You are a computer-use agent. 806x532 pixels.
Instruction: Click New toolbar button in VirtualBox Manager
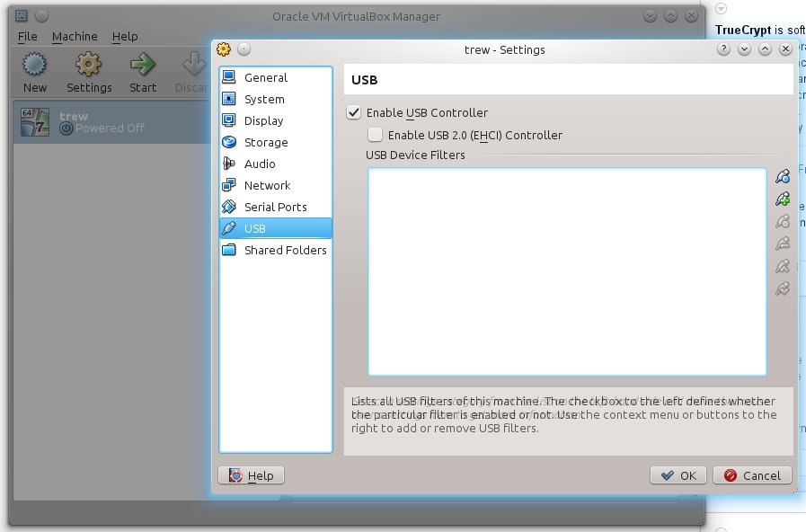click(x=34, y=73)
